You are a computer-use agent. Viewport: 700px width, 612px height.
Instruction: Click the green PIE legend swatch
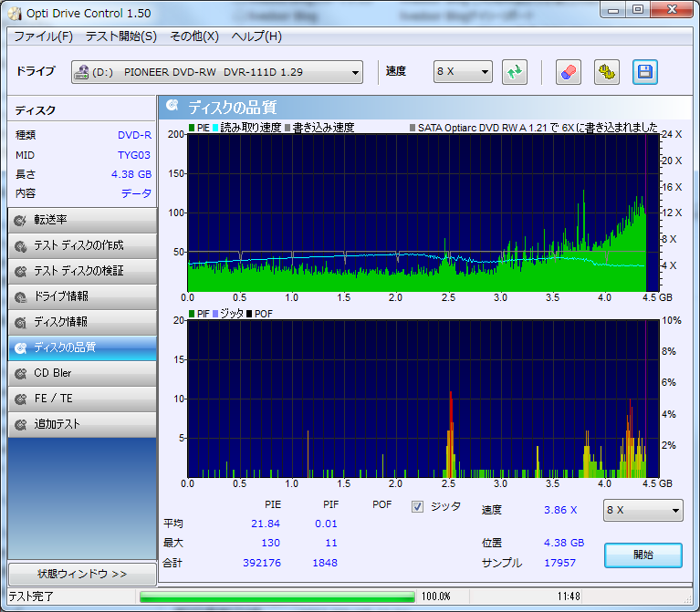(192, 128)
